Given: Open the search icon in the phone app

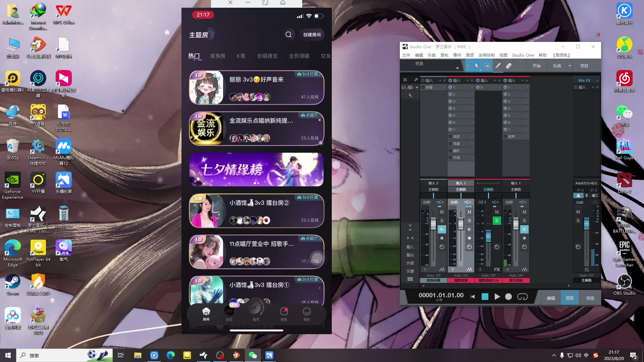Looking at the screenshot, I should click(x=288, y=35).
